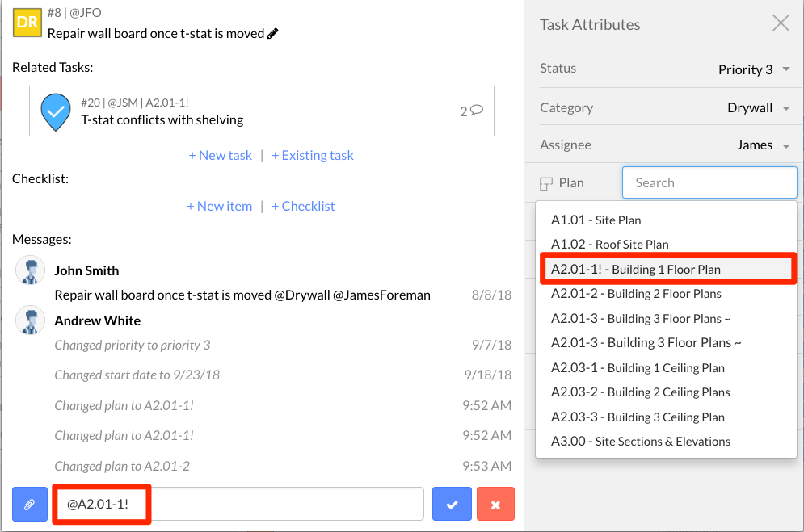Expand the Category Drywall dropdown
Screen dimensions: 804x532
(759, 107)
